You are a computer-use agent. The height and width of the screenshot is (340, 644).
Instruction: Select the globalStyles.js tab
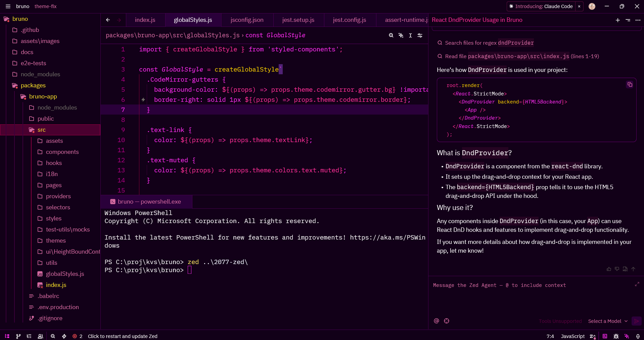coord(193,20)
